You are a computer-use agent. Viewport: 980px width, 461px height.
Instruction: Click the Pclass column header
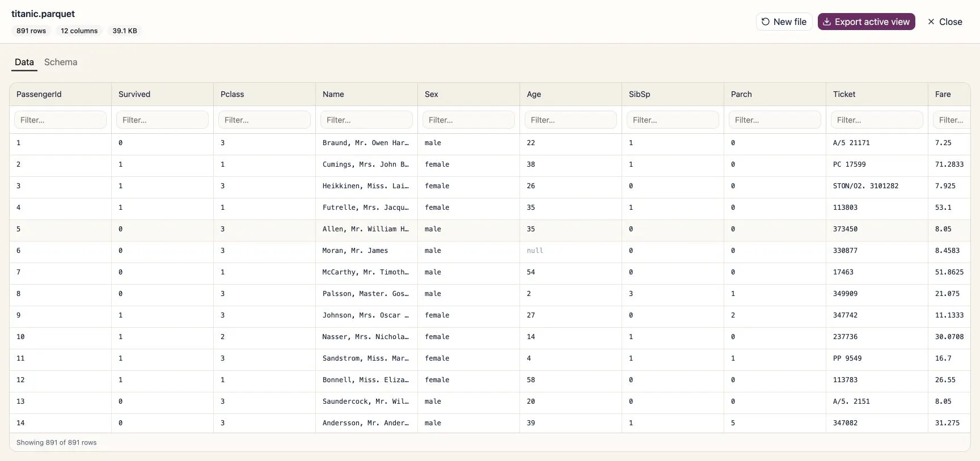265,94
